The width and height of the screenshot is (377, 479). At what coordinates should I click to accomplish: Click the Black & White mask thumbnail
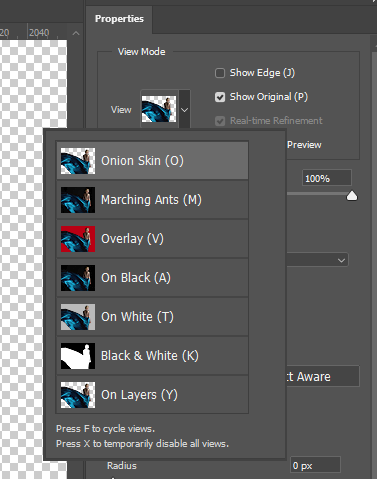(78, 356)
